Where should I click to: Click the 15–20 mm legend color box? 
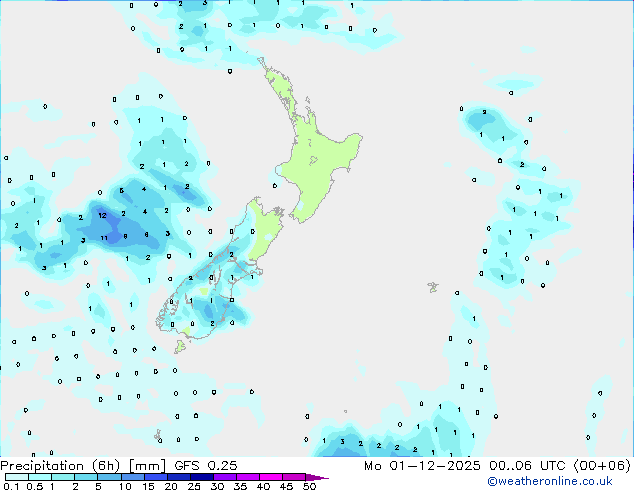(x=155, y=477)
